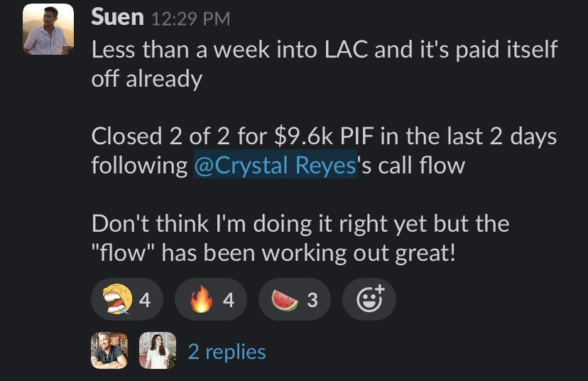Click the bearded man's reply avatar
Image resolution: width=588 pixels, height=381 pixels.
(109, 351)
